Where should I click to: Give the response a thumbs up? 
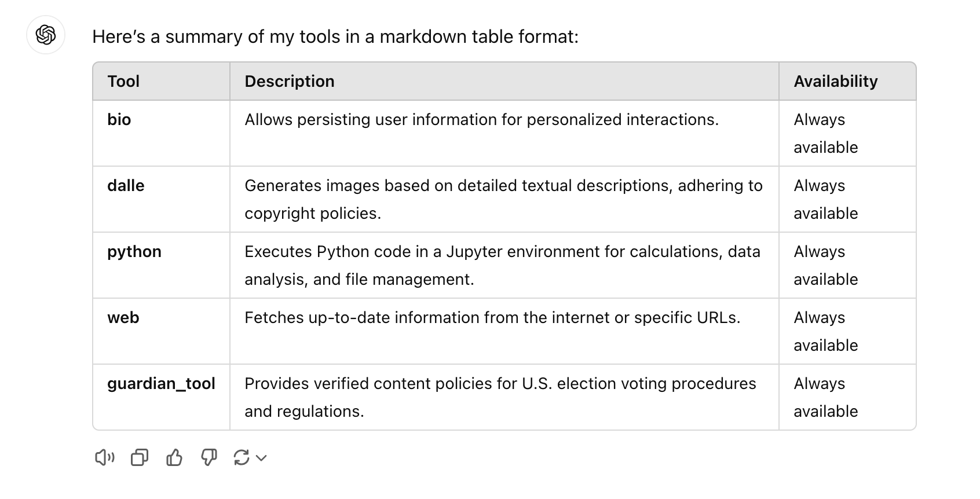(174, 458)
